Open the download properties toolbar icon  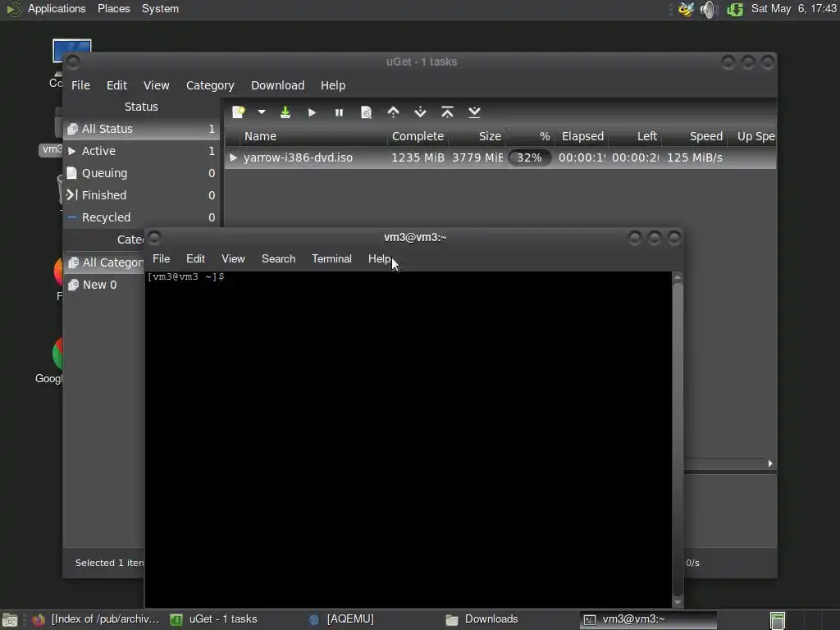tap(367, 112)
